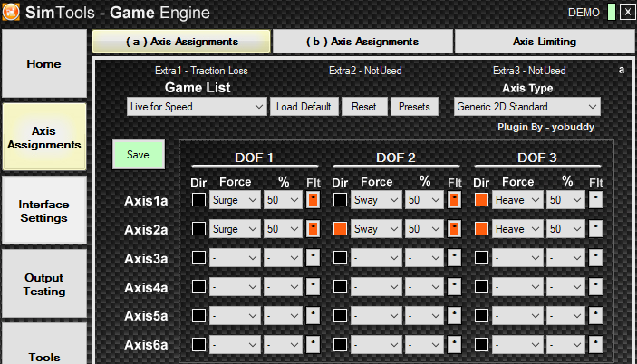
Task: Toggle Axis6a DOF 1 Dir box
Action: (x=198, y=344)
